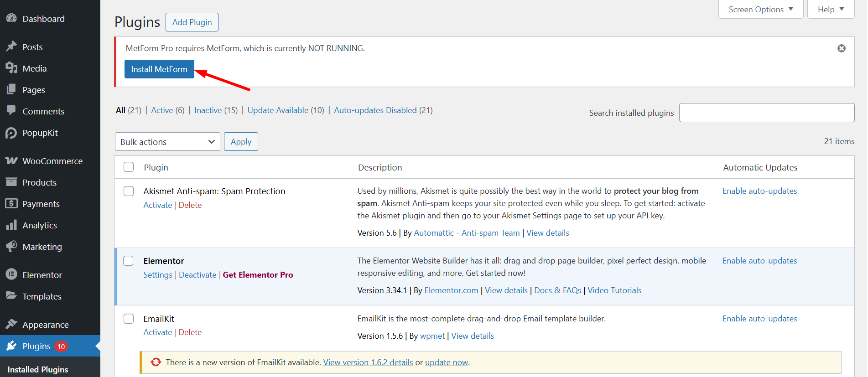Viewport: 868px width, 377px height.
Task: Click the Plugins plug icon
Action: tap(11, 346)
